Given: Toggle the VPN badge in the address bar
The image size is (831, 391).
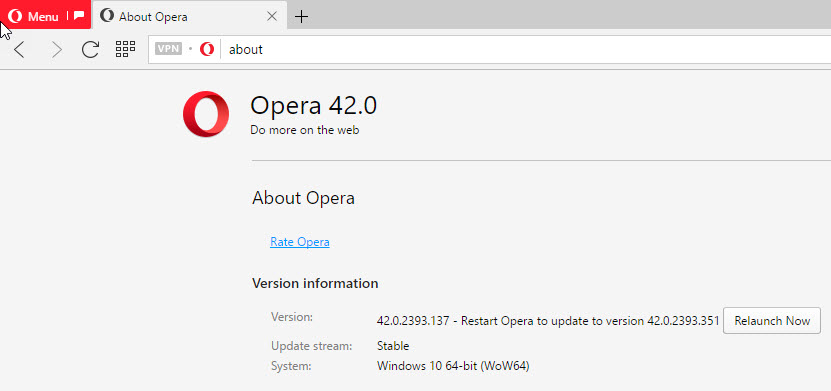Looking at the screenshot, I should (x=168, y=49).
